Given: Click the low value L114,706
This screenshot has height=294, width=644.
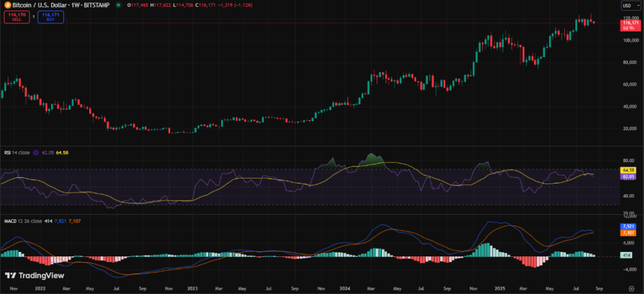Looking at the screenshot, I should tap(183, 5).
